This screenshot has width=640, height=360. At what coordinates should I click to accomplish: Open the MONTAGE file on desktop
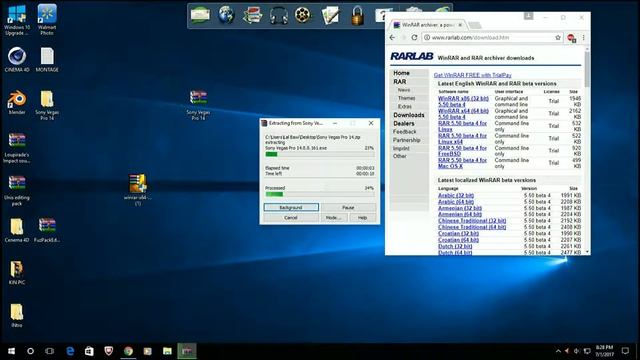tap(47, 60)
